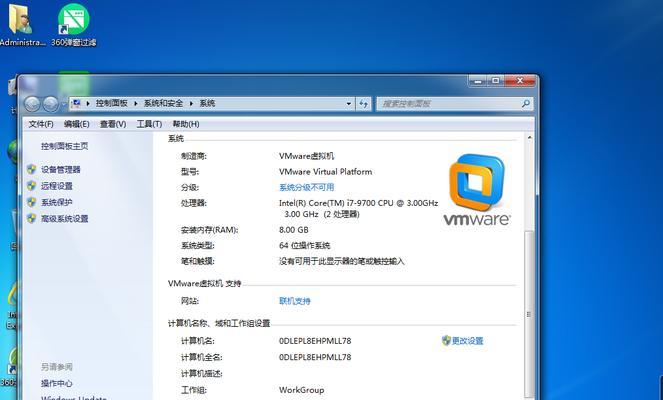Maximize the System window
This screenshot has height=400, width=663.
[x=495, y=81]
